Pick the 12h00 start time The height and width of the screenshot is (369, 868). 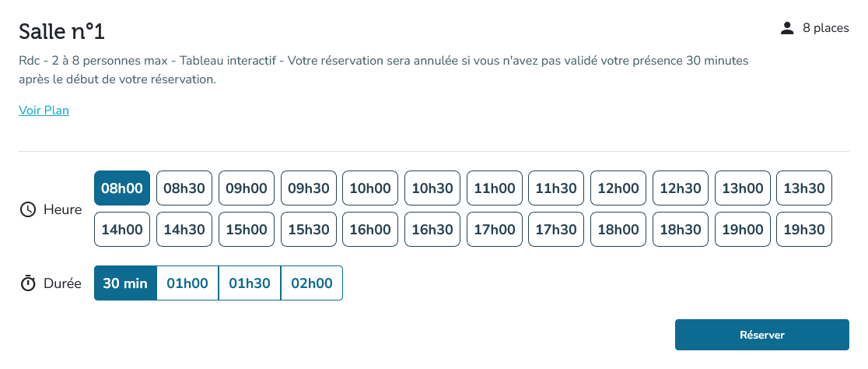pos(618,188)
